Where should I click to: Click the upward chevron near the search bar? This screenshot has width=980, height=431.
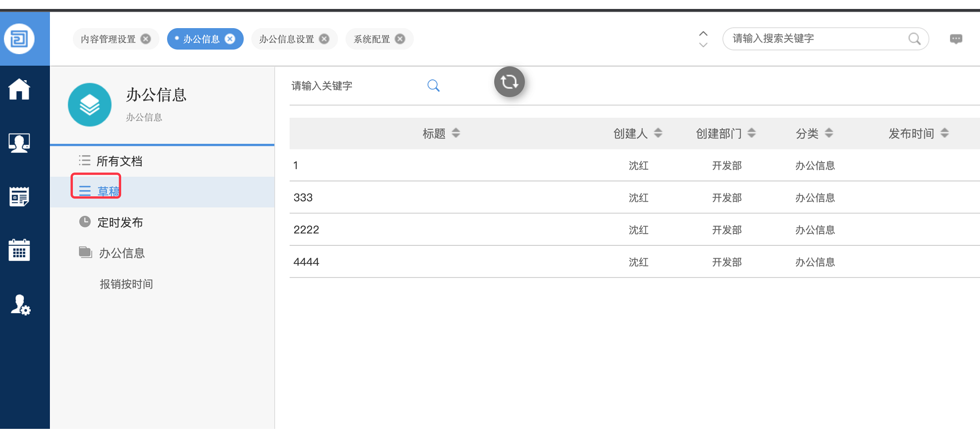tap(702, 34)
